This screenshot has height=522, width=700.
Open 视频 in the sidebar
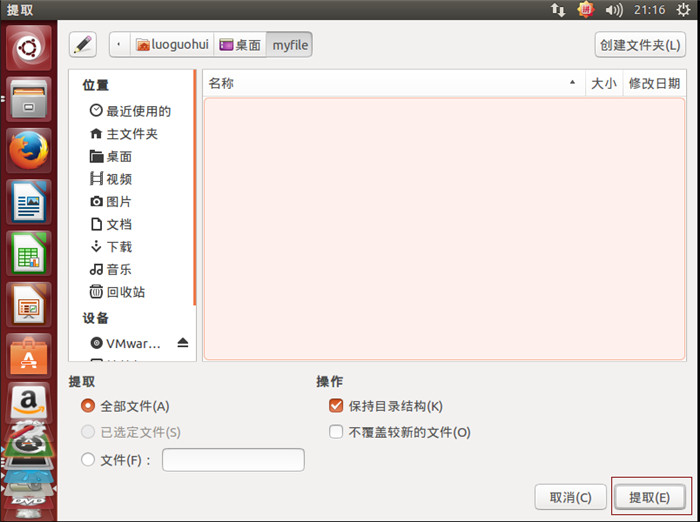[x=111, y=179]
